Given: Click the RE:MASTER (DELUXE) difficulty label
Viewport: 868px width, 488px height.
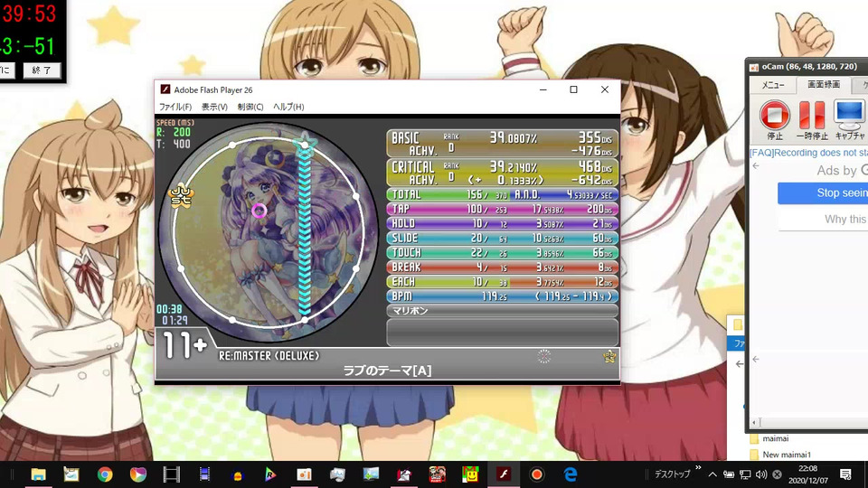Looking at the screenshot, I should [269, 356].
